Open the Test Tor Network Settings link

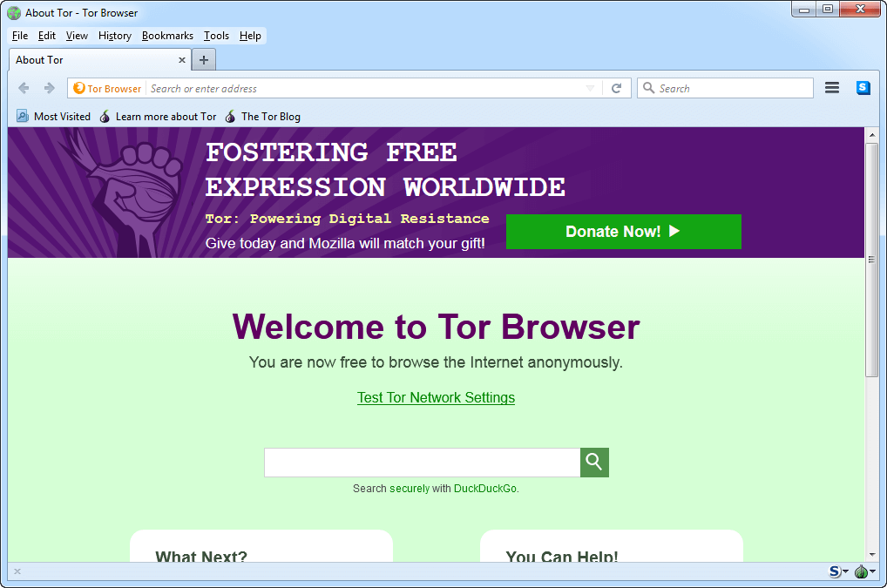pyautogui.click(x=437, y=397)
